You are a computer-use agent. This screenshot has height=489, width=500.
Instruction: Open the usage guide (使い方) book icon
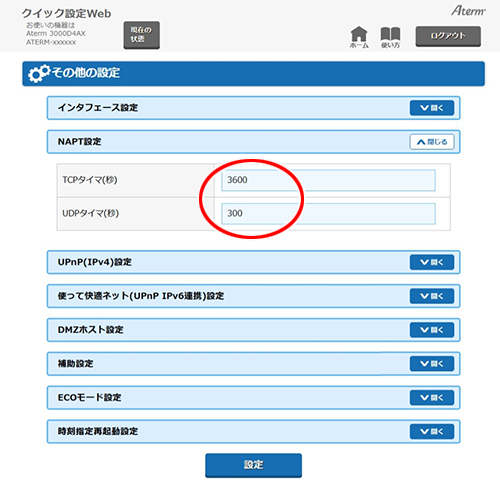click(x=390, y=37)
